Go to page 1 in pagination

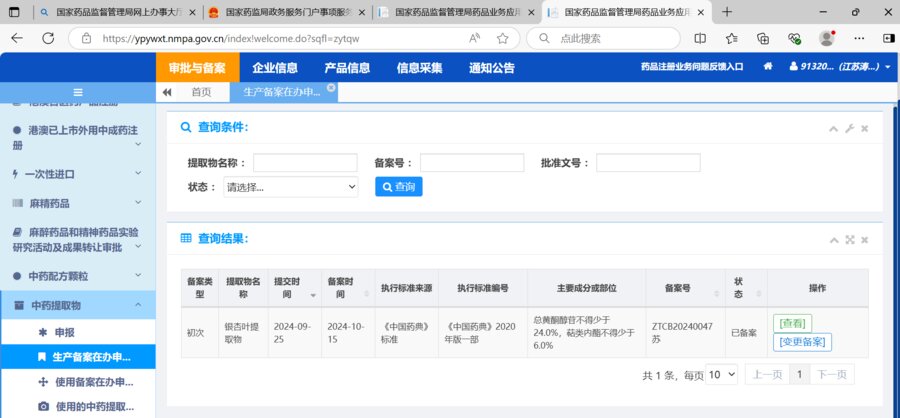pyautogui.click(x=800, y=374)
